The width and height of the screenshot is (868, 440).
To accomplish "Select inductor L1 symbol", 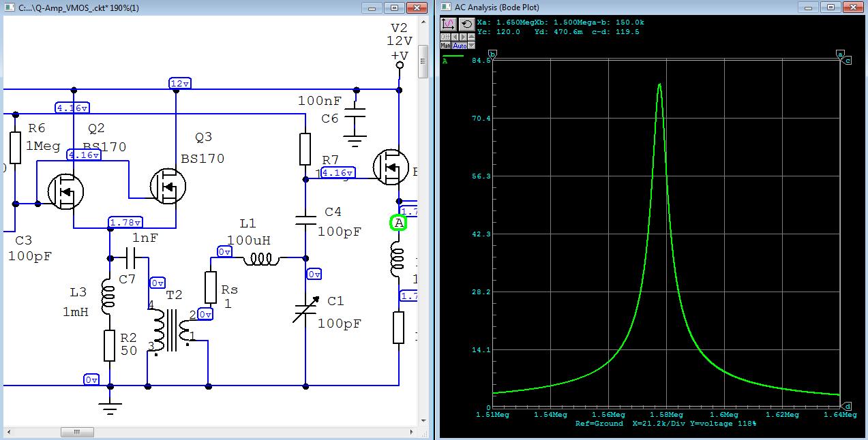I will (x=261, y=258).
